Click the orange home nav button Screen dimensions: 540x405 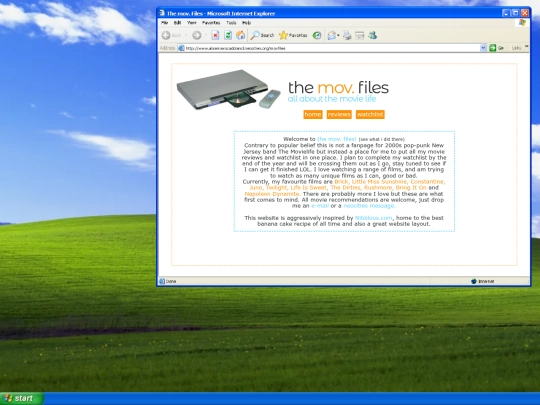point(313,114)
